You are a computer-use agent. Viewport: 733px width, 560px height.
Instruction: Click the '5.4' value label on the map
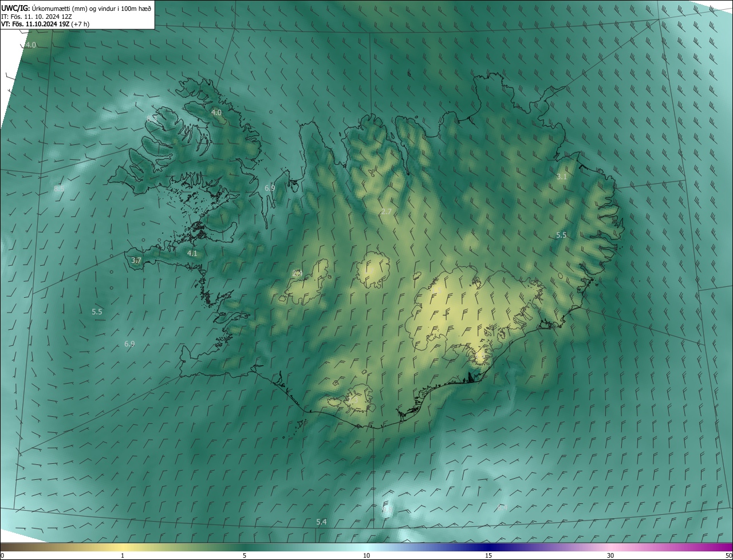click(x=321, y=522)
